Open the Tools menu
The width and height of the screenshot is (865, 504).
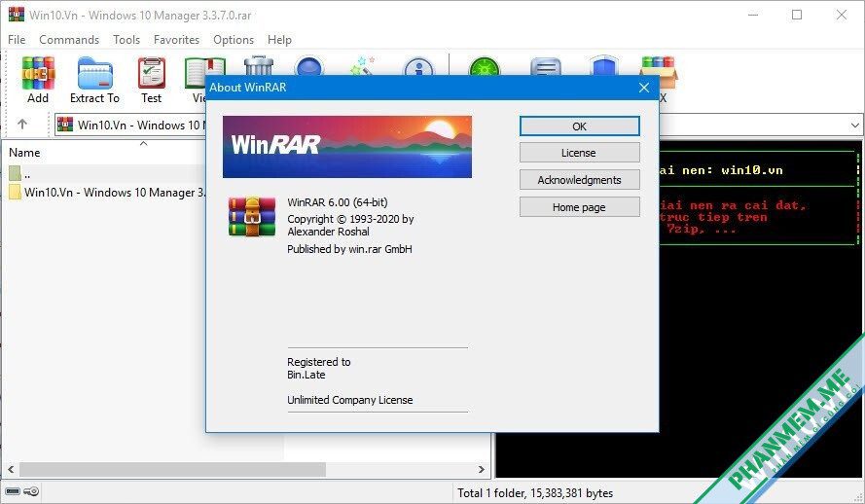point(126,40)
